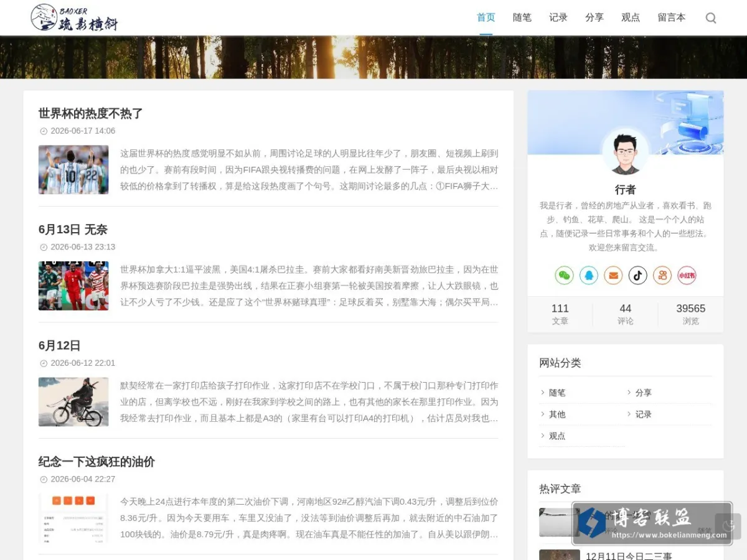747x560 pixels.
Task: Click the date 2026-06-04 22:27
Action: coord(83,479)
